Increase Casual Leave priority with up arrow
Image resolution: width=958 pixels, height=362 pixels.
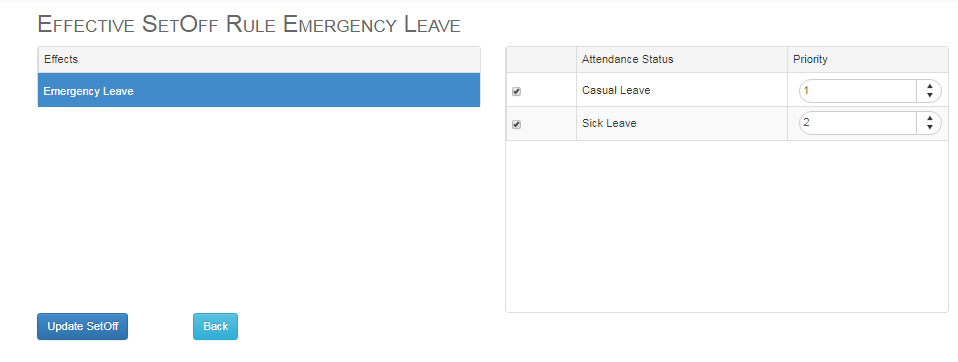[929, 87]
